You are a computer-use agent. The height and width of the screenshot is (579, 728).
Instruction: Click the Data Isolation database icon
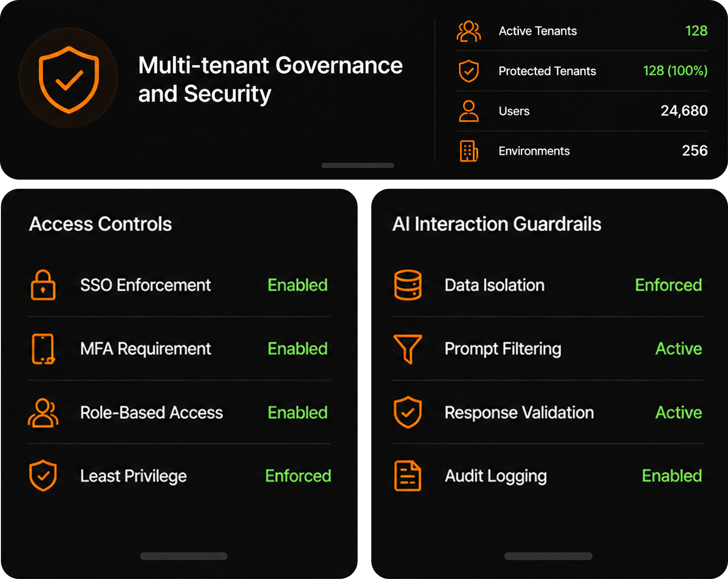pyautogui.click(x=408, y=285)
